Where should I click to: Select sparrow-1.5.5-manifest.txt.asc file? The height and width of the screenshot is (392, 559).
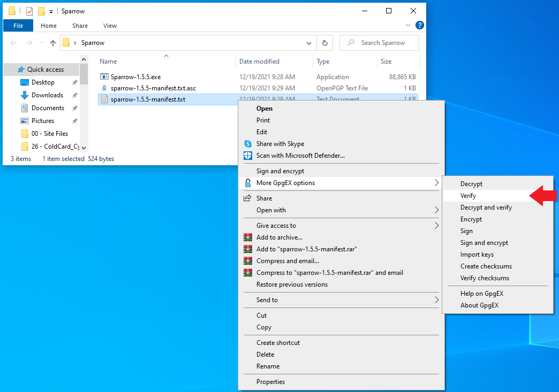coord(153,88)
